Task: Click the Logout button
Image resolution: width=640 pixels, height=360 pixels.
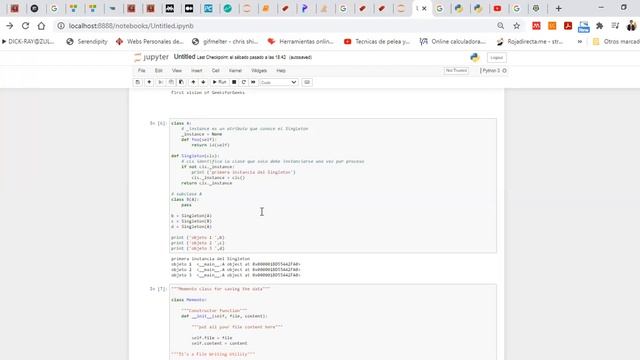Action: point(496,58)
